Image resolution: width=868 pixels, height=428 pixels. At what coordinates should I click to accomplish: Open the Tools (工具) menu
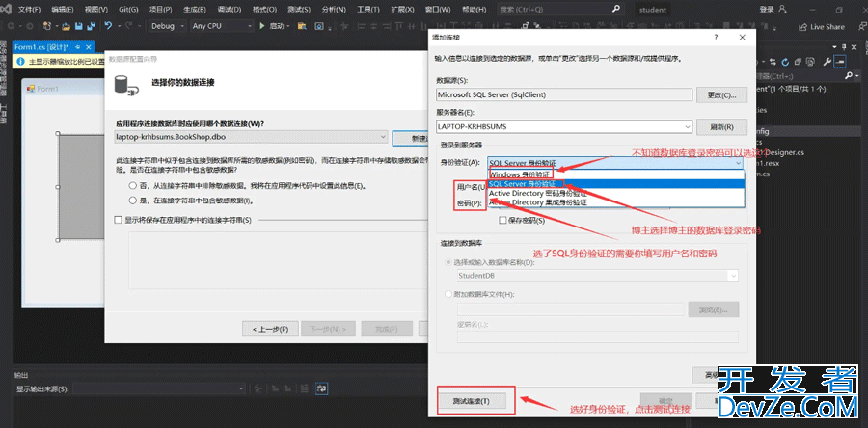coord(368,10)
